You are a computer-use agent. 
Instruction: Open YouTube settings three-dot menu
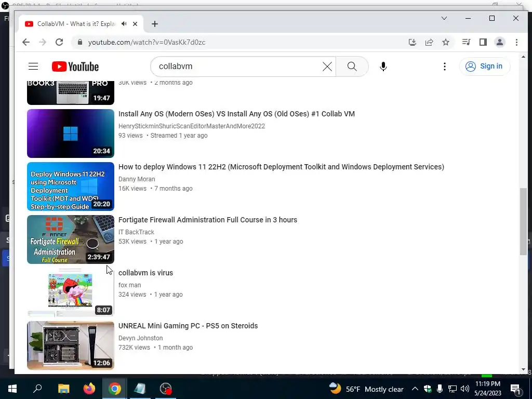pyautogui.click(x=445, y=66)
